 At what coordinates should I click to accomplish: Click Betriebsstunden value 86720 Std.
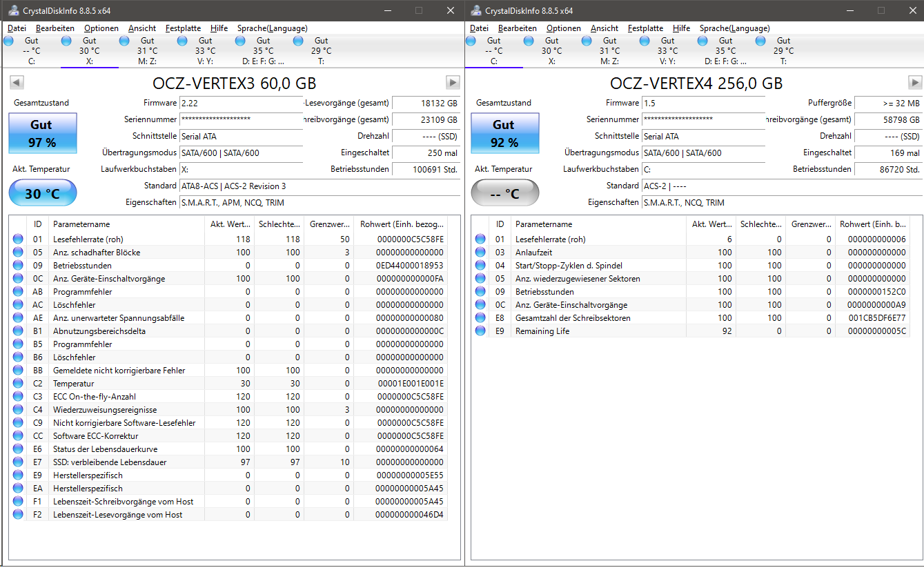coord(888,169)
